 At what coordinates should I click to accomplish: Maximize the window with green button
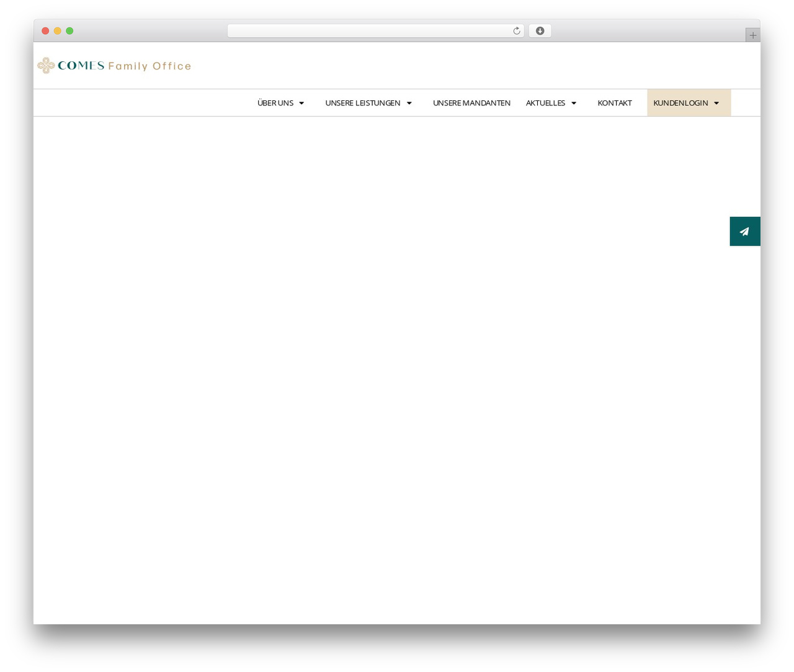(x=69, y=31)
